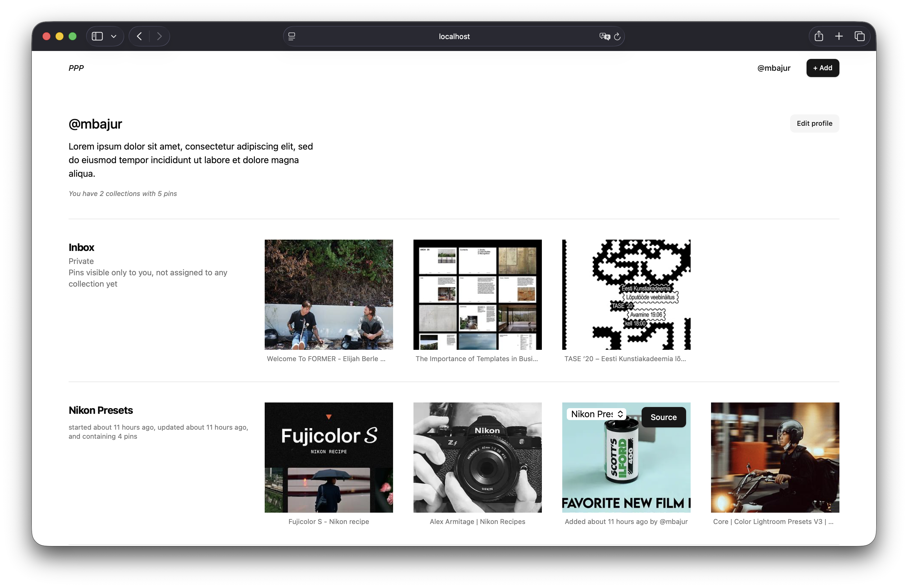908x588 pixels.
Task: Click 'started about 11 hours ago' collection details
Action: pyautogui.click(x=158, y=432)
